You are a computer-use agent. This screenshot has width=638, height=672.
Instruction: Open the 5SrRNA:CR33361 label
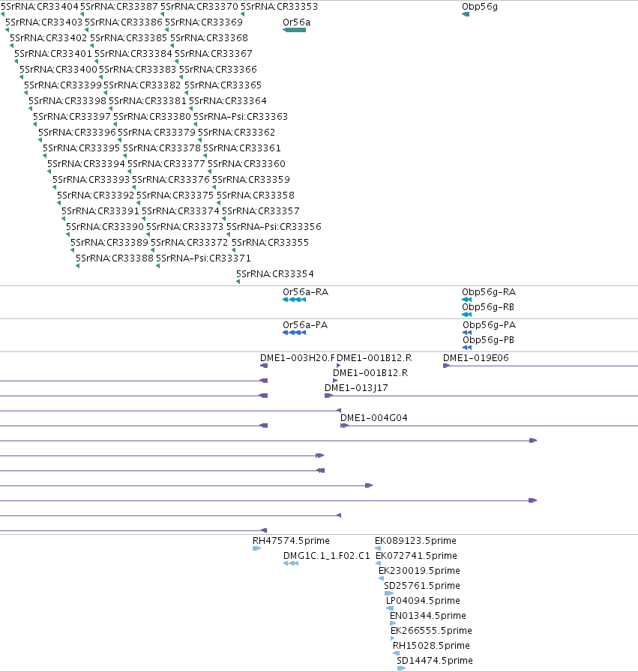[x=242, y=148]
